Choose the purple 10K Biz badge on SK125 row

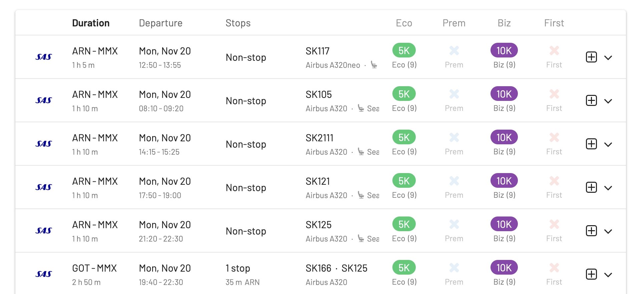pyautogui.click(x=504, y=224)
